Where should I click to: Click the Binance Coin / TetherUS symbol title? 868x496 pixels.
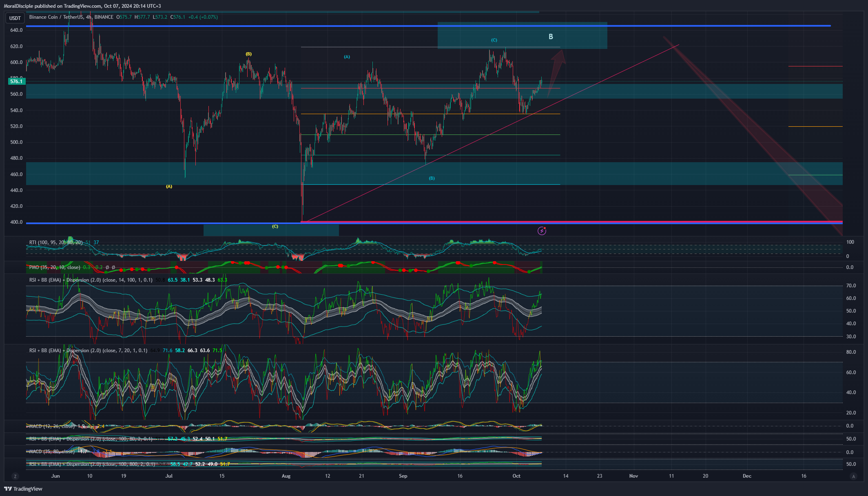point(56,17)
